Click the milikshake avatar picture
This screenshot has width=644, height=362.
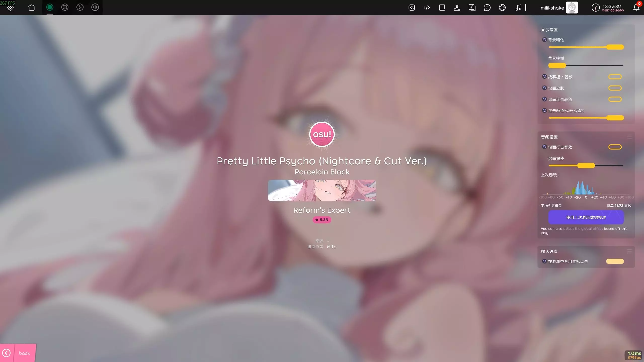tap(572, 8)
